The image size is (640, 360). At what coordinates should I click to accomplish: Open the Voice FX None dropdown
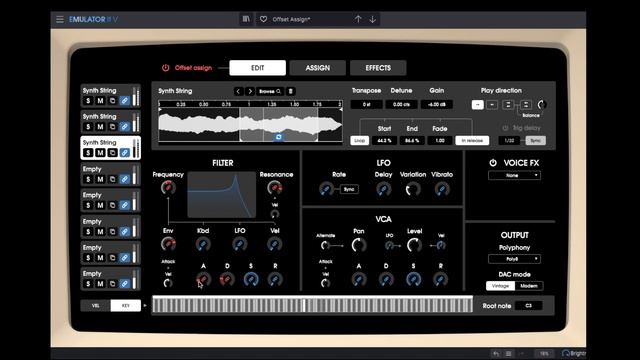click(x=514, y=176)
